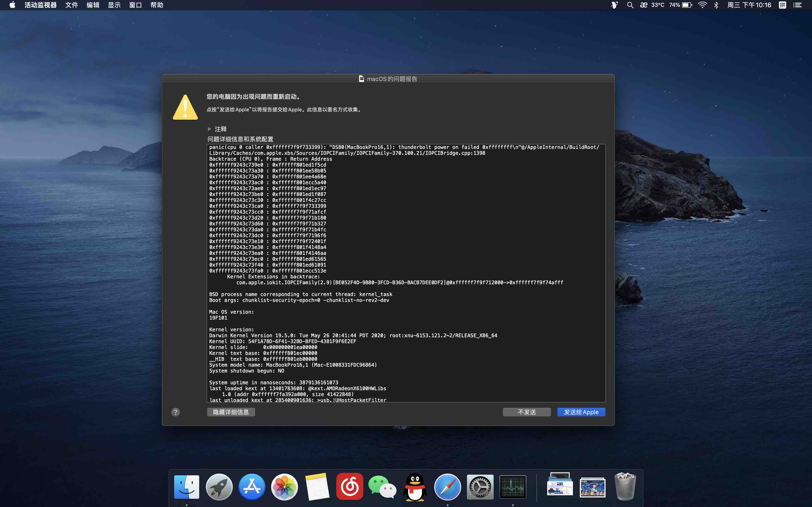Open the Wi-Fi status menu

click(x=702, y=5)
